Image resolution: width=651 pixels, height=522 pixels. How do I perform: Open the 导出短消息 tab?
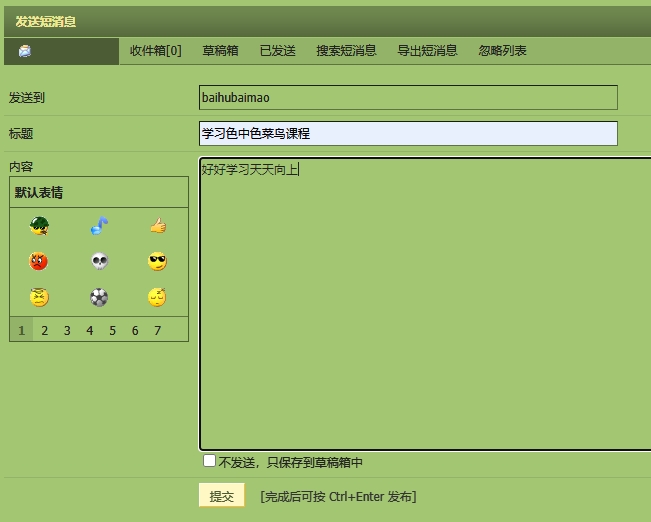click(x=427, y=51)
